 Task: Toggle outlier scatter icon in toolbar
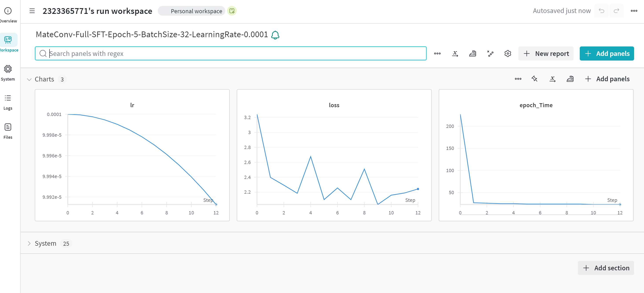tap(490, 53)
